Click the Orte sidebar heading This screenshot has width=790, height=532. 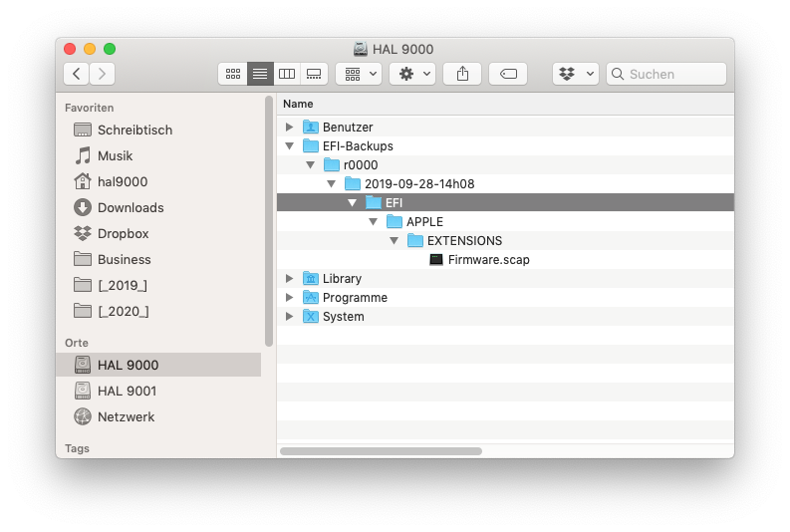tap(77, 343)
